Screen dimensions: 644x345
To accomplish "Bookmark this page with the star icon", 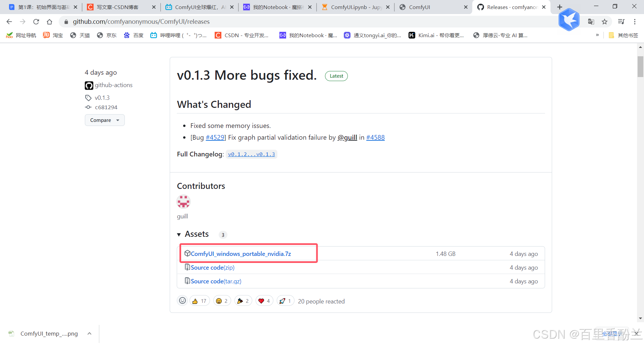I will click(x=604, y=22).
